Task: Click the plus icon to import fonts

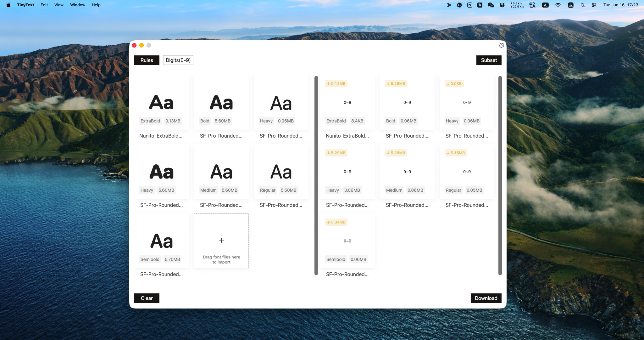Action: (221, 241)
